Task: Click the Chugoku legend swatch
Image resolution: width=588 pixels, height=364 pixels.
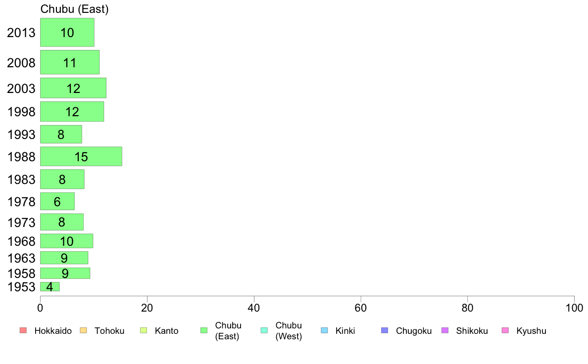Action: pos(385,330)
